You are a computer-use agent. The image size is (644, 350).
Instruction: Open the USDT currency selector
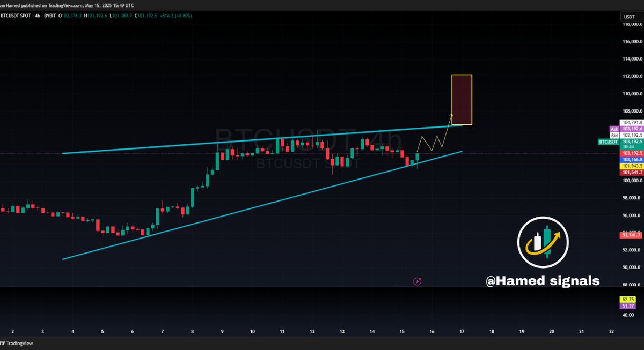tap(632, 16)
